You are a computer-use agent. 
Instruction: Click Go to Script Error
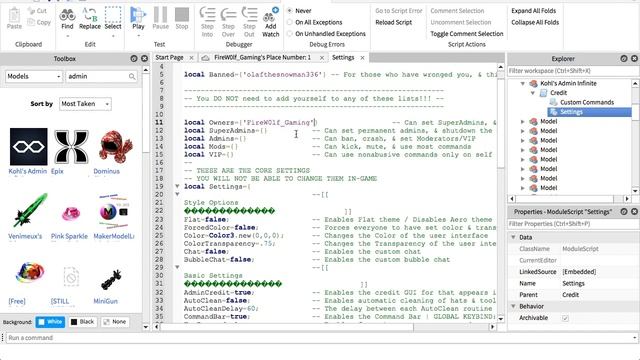pyautogui.click(x=399, y=11)
